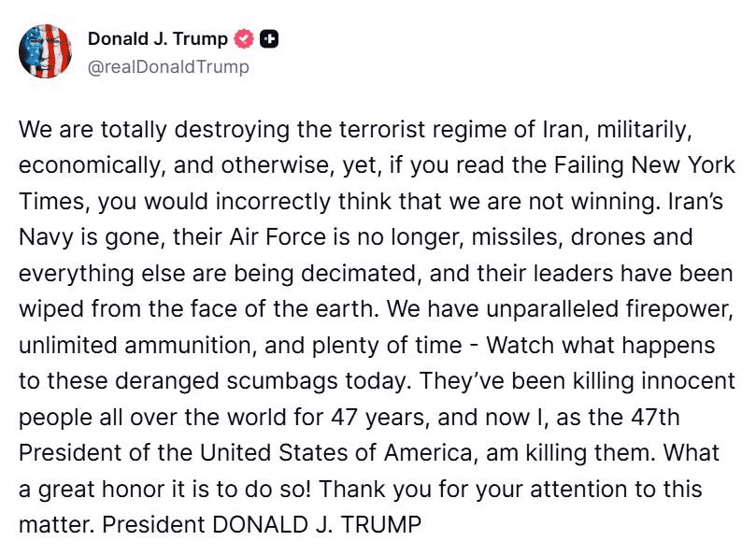Click the red verified checkmark badge
Viewport: 756px width, 555px height.
click(245, 39)
